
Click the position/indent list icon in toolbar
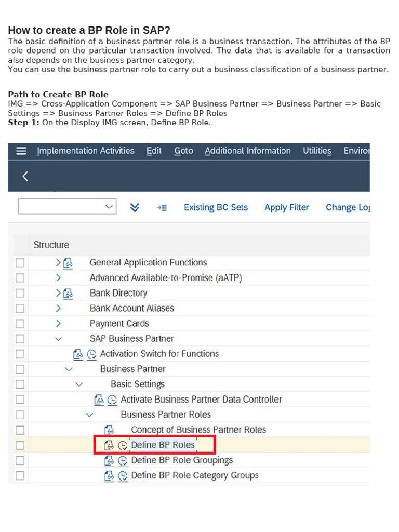(162, 208)
